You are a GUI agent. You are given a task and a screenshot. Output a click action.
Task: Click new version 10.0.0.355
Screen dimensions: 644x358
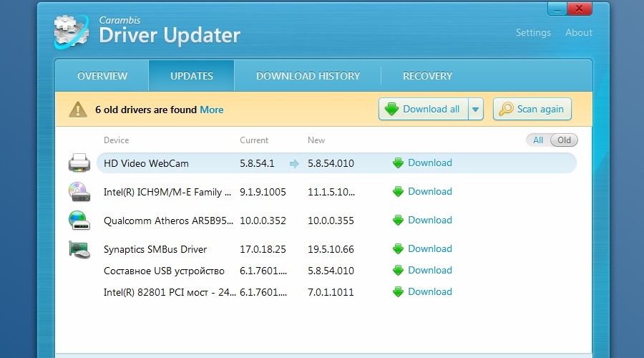(331, 221)
